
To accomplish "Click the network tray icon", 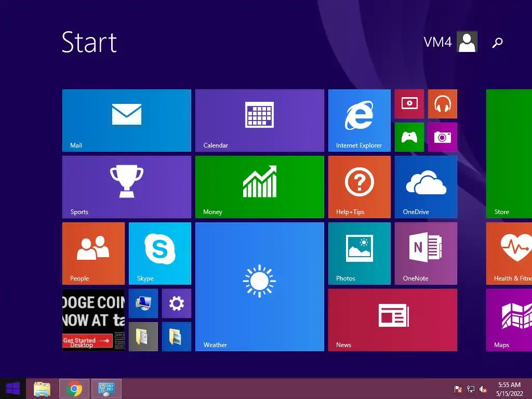I will (471, 389).
